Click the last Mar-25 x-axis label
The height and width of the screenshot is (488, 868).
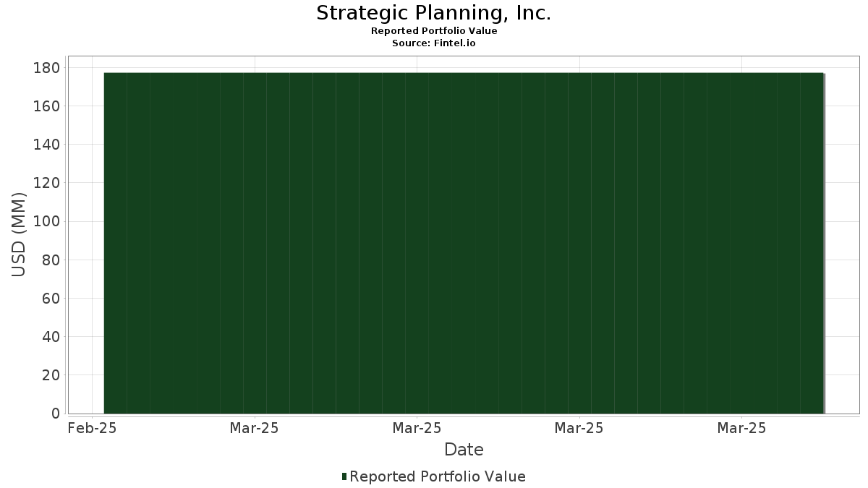741,428
